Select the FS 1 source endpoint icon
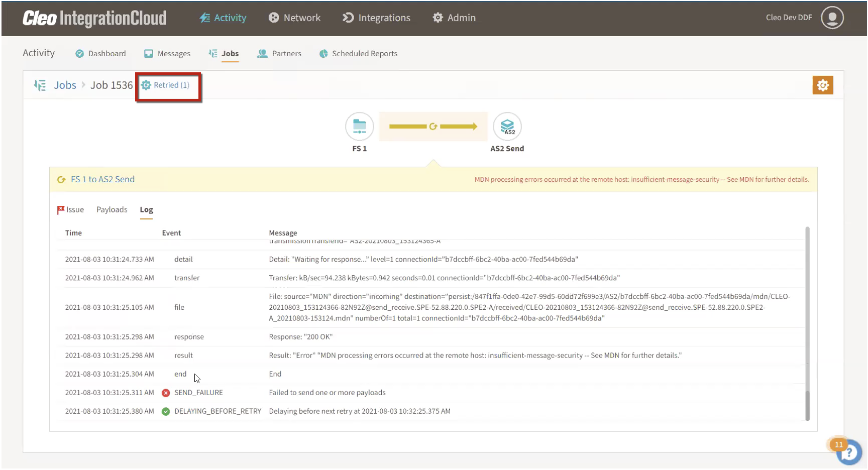Screen dimensions: 868x470 (x=360, y=127)
